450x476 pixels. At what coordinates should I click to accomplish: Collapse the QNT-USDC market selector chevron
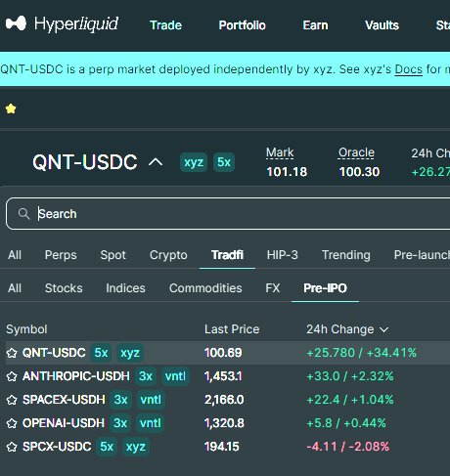click(156, 162)
